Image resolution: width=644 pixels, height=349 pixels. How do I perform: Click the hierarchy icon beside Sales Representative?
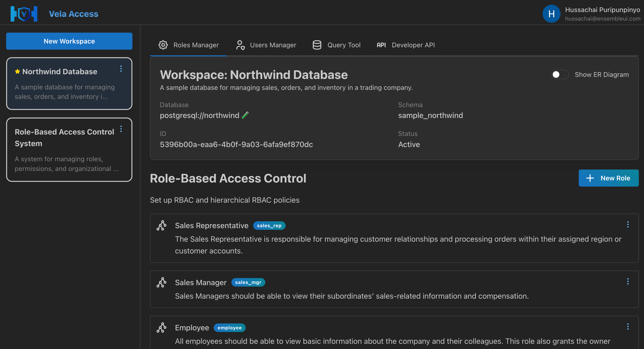162,225
